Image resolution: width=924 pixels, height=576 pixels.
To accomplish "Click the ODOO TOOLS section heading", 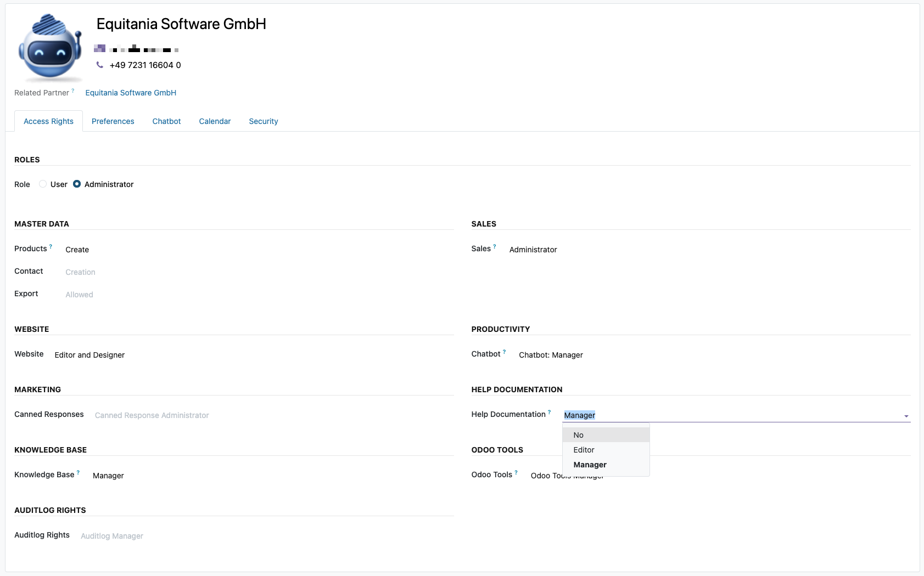I will (497, 450).
